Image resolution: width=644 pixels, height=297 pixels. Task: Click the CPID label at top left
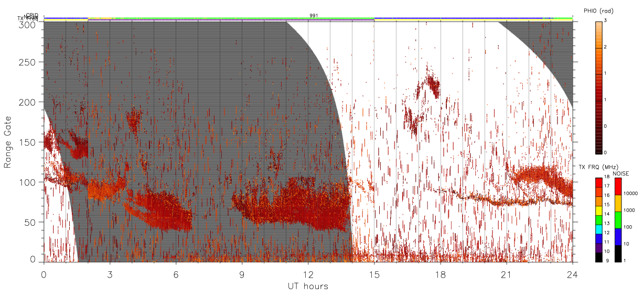31,15
